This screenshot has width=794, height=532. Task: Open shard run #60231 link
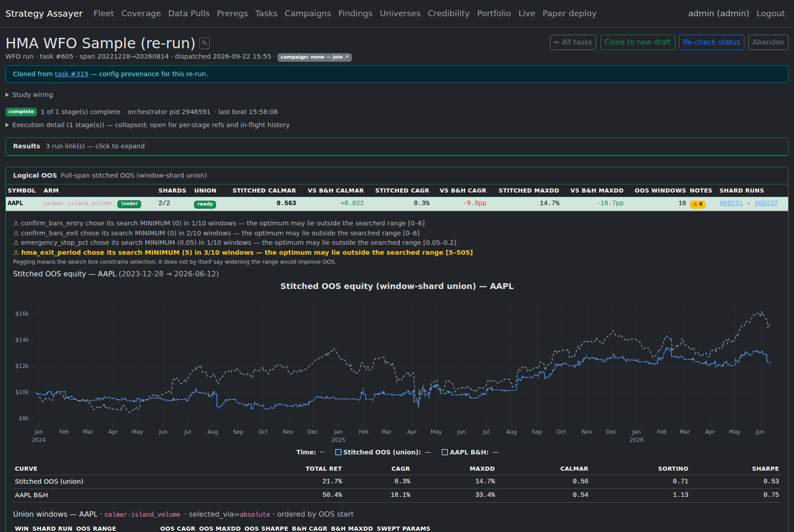point(731,203)
